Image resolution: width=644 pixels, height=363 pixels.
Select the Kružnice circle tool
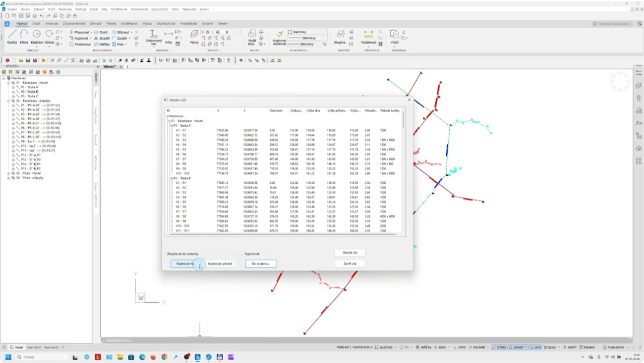point(37,37)
